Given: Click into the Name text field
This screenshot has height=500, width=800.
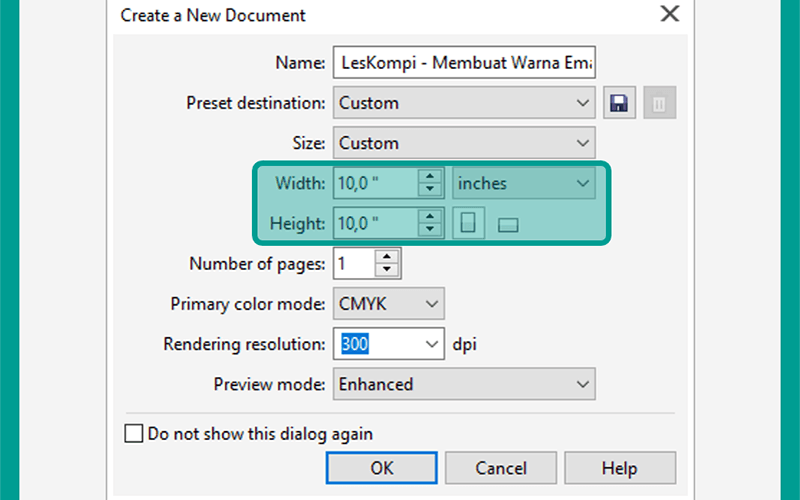Looking at the screenshot, I should tap(464, 62).
